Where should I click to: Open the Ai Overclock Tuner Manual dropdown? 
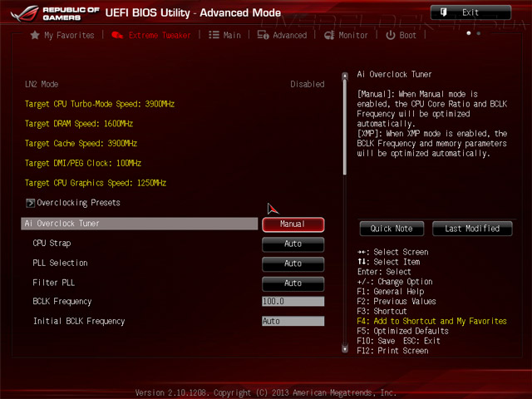click(x=293, y=224)
